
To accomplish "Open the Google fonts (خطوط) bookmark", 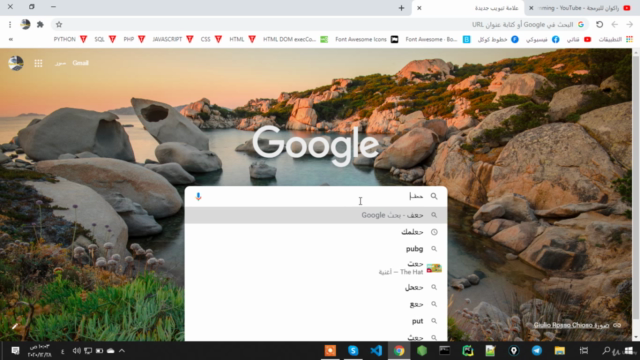I will 498,39.
